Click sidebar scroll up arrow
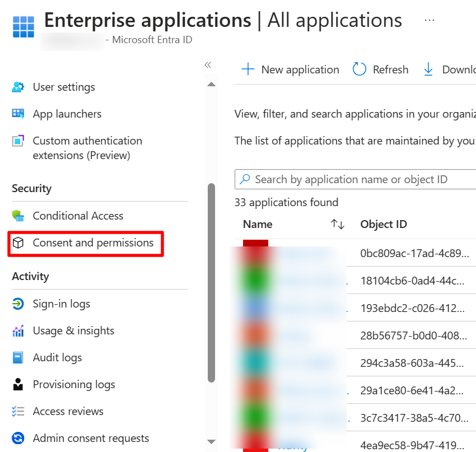This screenshot has height=452, width=476. pos(211,84)
